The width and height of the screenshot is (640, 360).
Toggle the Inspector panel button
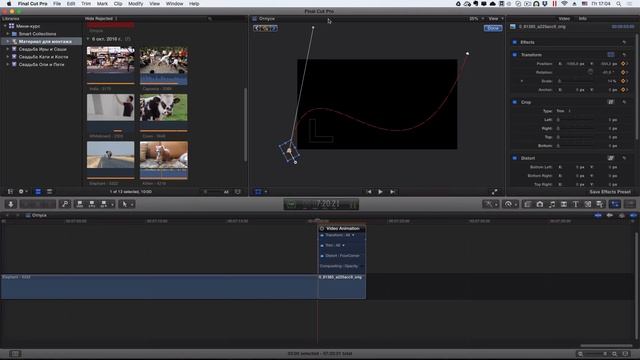[615, 204]
